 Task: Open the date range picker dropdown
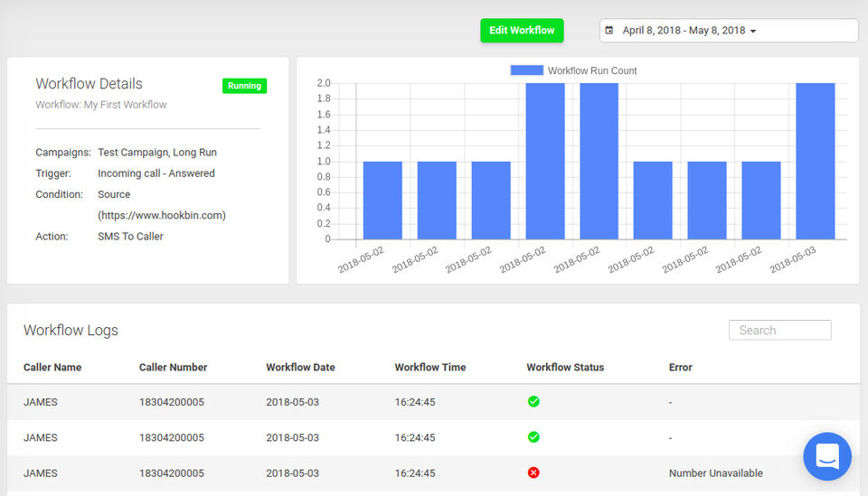pos(729,31)
